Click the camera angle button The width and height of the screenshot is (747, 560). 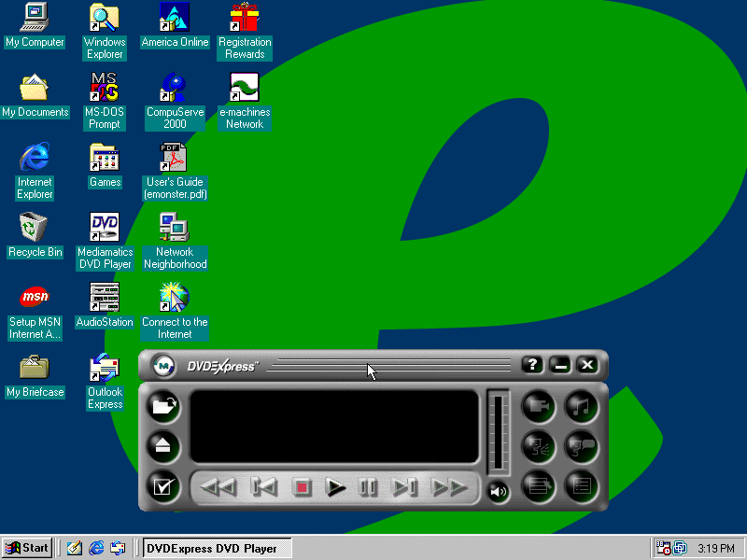[x=537, y=406]
